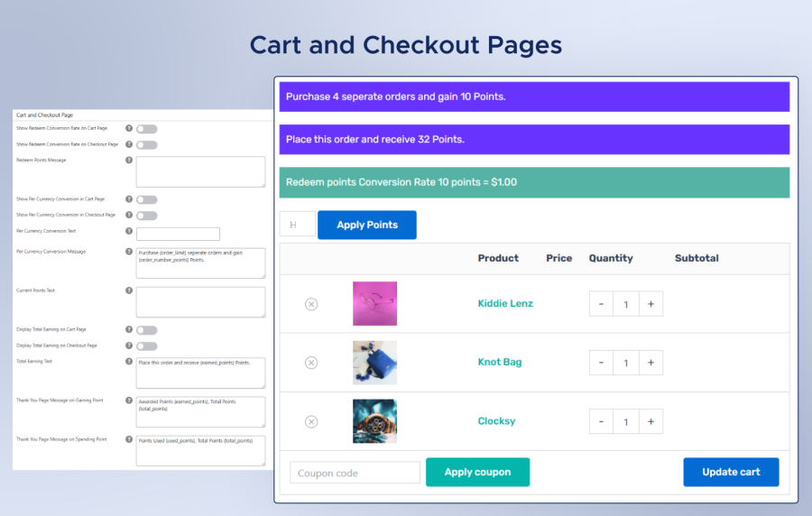Click help icon for Per Currency Conversion in Checkout Page
This screenshot has width=812, height=516.
[x=129, y=215]
